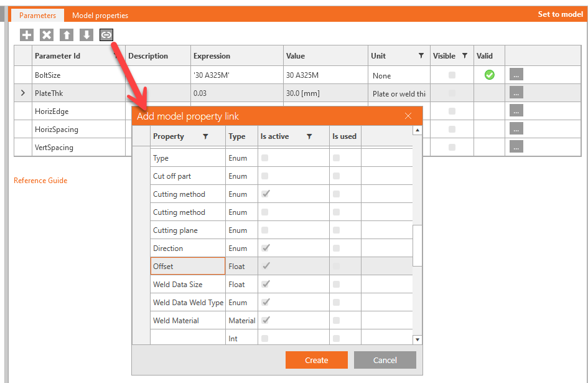The image size is (588, 383).
Task: Toggle Visible checkbox for HorizSpacing
Action: click(x=452, y=129)
